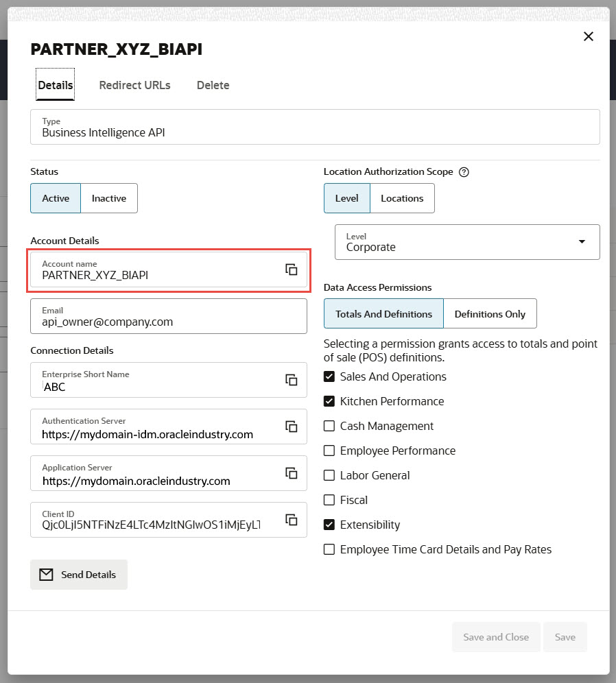Click the Save and Close button

496,637
